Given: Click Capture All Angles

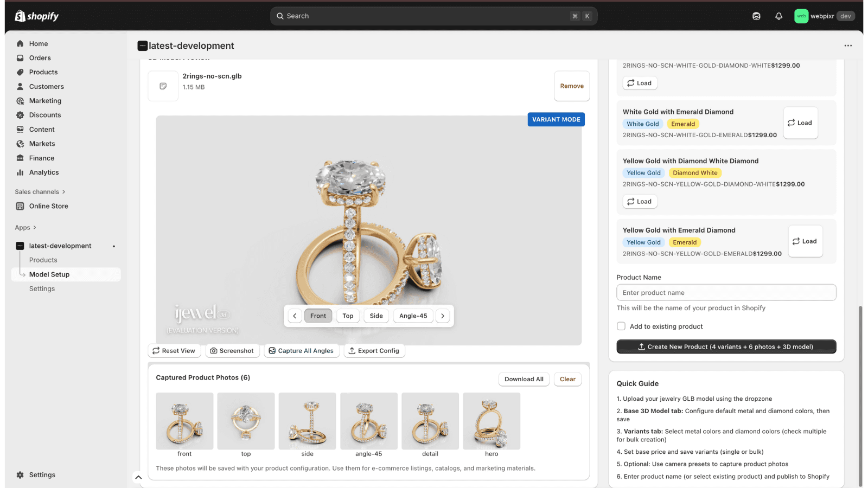Looking at the screenshot, I should coord(302,351).
